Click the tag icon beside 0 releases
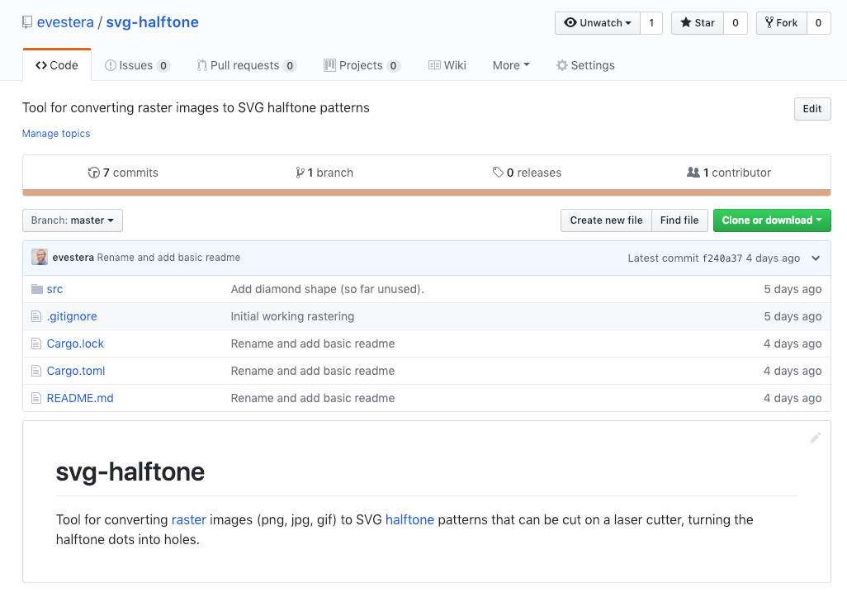Screen dimensions: 847x616 tap(498, 173)
